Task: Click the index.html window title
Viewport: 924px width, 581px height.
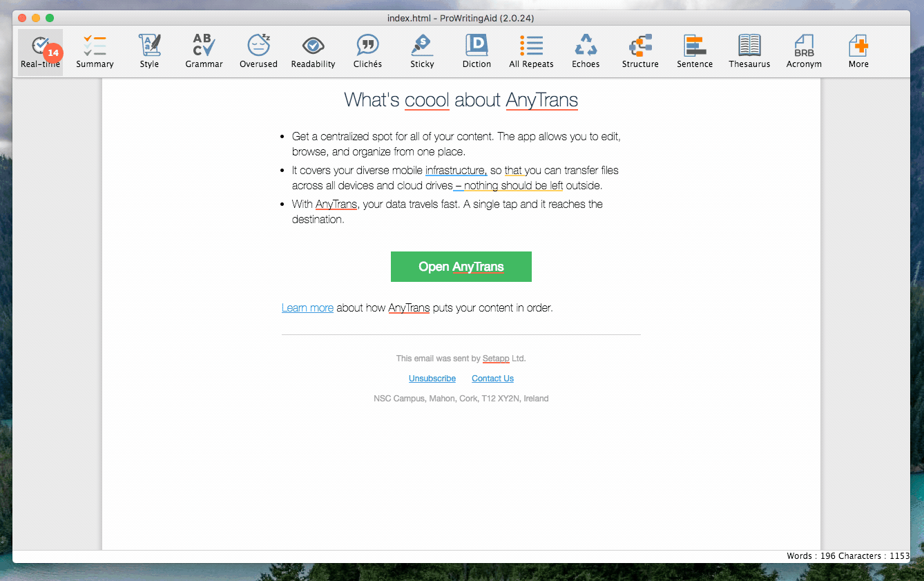Action: click(461, 18)
